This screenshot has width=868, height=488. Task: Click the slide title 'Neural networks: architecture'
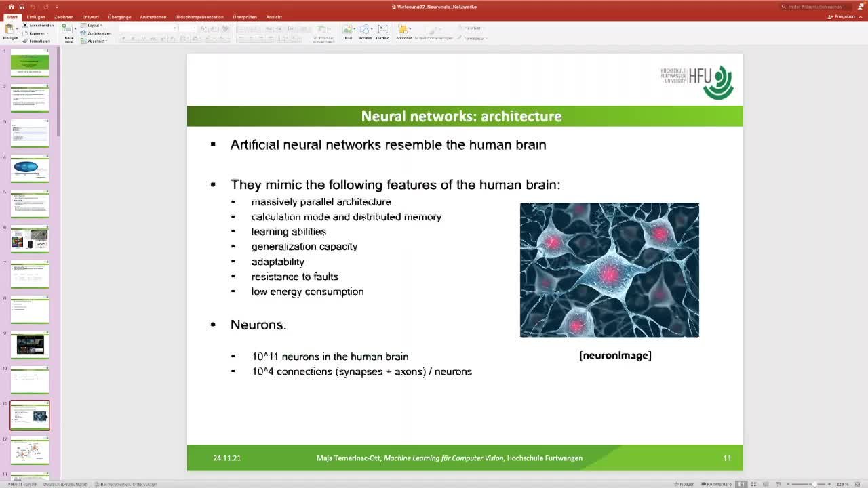click(461, 116)
